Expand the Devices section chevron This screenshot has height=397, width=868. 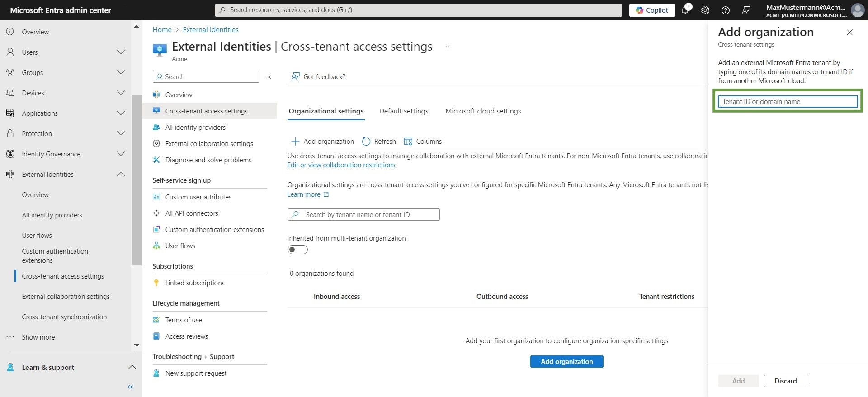click(x=121, y=93)
